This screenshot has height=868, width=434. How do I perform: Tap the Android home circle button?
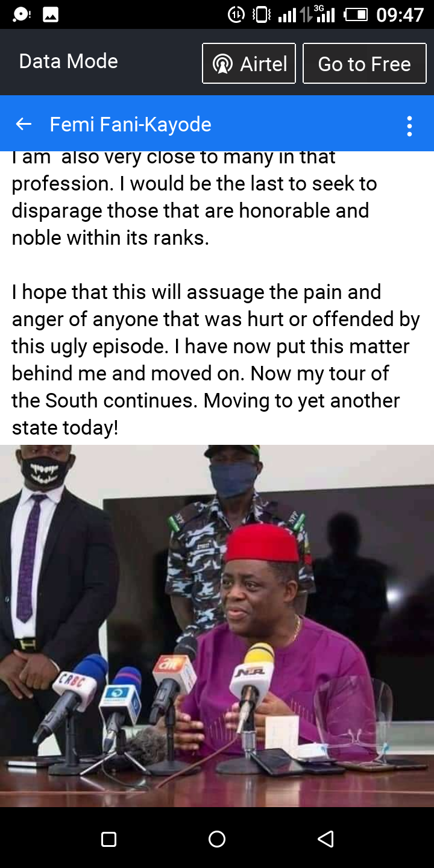[x=217, y=839]
